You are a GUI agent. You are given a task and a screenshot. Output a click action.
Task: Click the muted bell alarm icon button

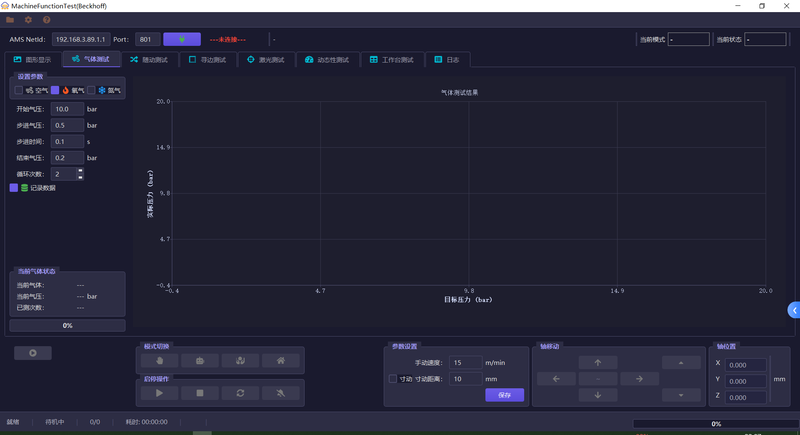point(281,393)
